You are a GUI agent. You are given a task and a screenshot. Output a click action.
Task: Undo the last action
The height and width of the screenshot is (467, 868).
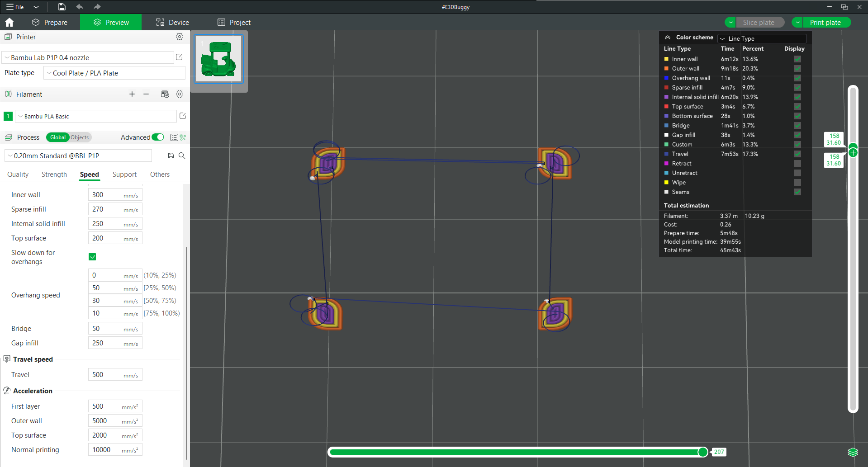click(80, 7)
